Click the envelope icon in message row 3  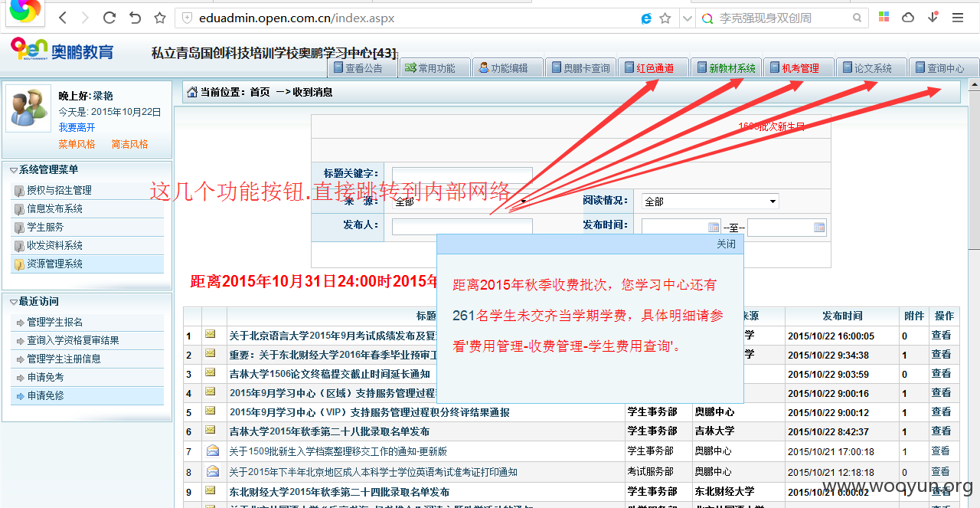(210, 373)
